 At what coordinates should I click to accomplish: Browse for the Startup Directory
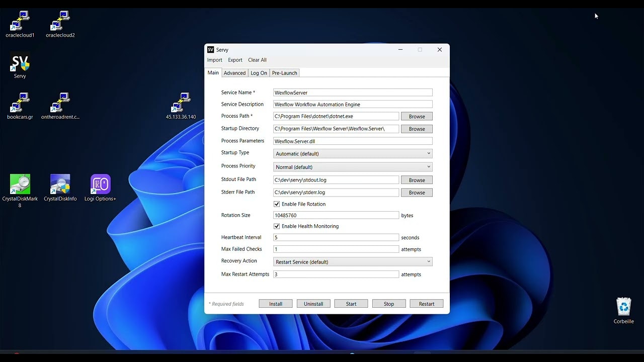pos(417,129)
